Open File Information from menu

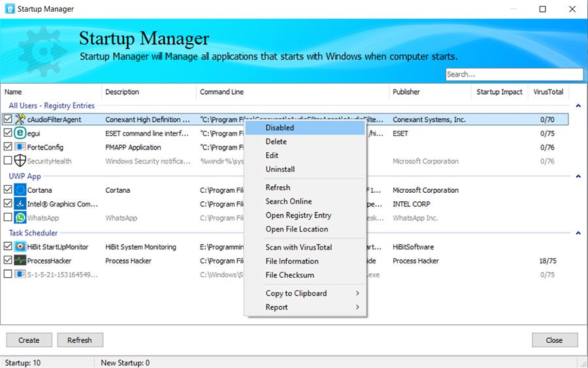305,261
